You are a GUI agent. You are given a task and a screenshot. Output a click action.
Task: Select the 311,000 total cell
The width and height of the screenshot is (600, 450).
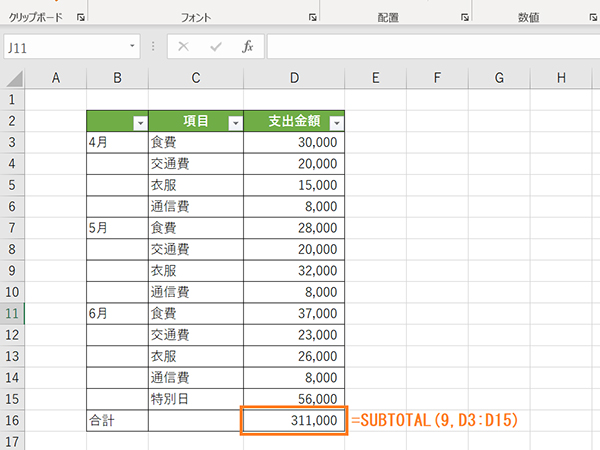point(294,421)
